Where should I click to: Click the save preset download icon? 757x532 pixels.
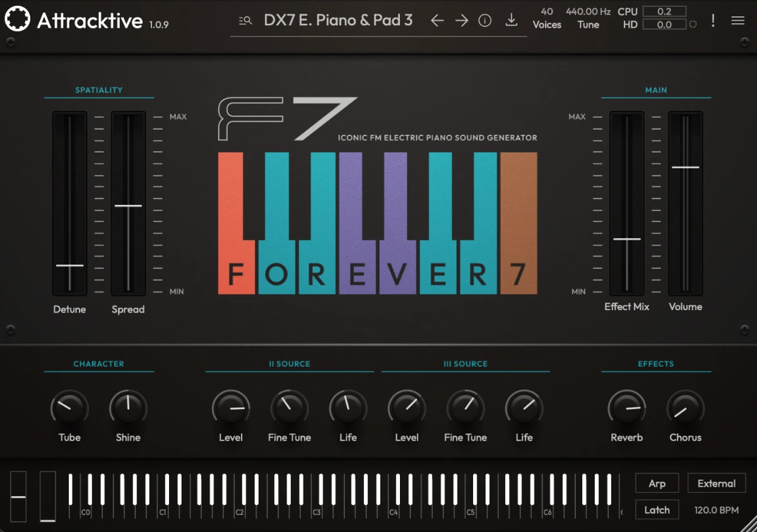[511, 20]
